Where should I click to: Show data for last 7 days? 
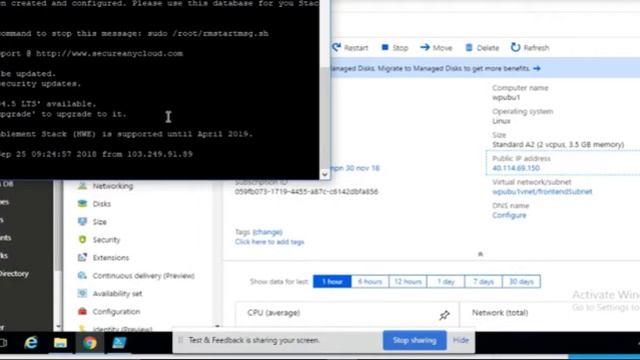click(483, 281)
